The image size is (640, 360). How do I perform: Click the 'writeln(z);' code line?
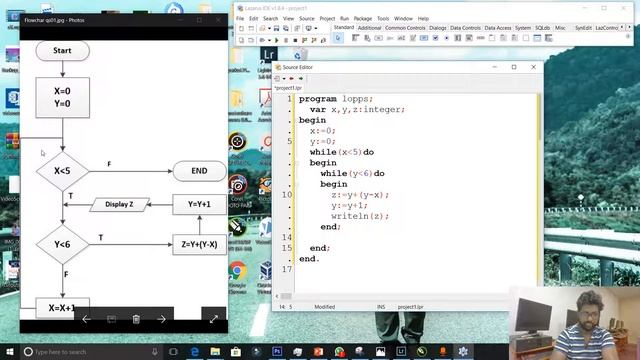[360, 216]
